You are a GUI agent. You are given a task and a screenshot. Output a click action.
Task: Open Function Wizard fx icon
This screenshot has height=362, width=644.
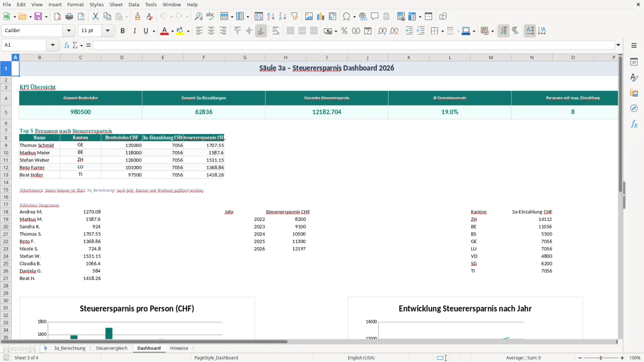coord(67,45)
